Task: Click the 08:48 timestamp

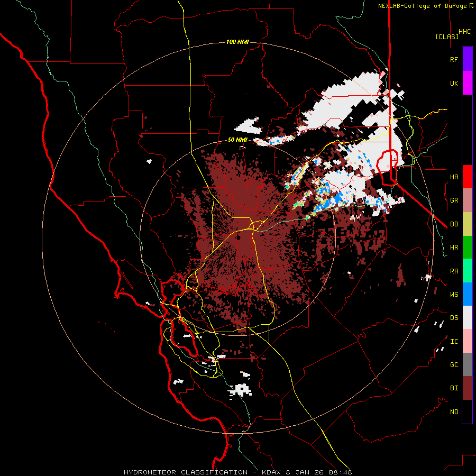Action: point(340,472)
